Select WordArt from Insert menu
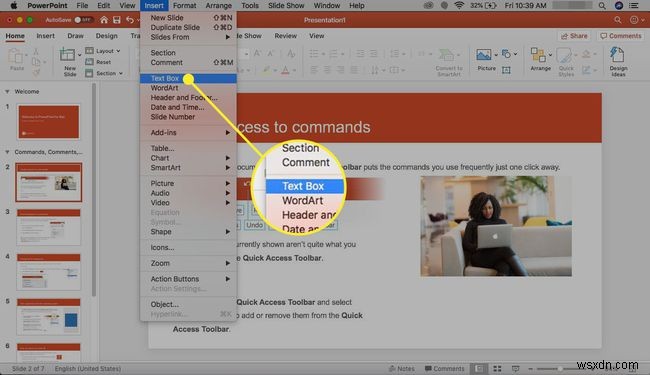The width and height of the screenshot is (650, 375). point(188,88)
